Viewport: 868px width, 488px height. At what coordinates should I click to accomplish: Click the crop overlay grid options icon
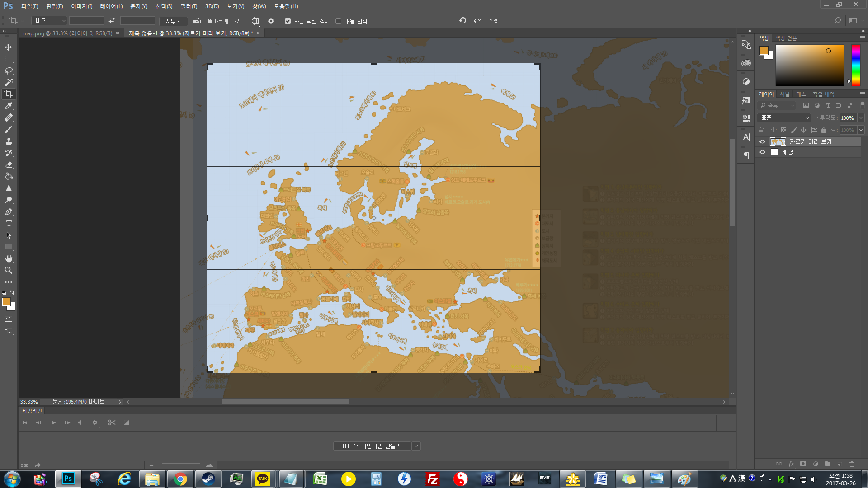[x=255, y=21]
